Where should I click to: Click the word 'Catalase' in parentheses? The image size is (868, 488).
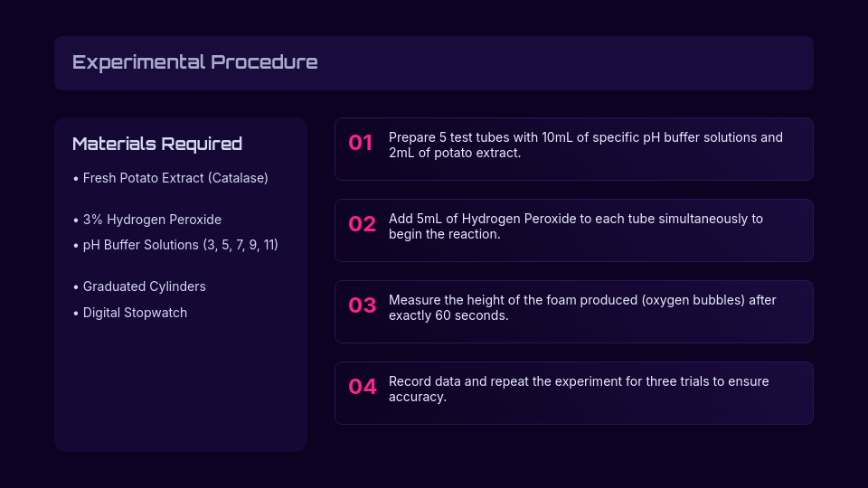(x=238, y=178)
